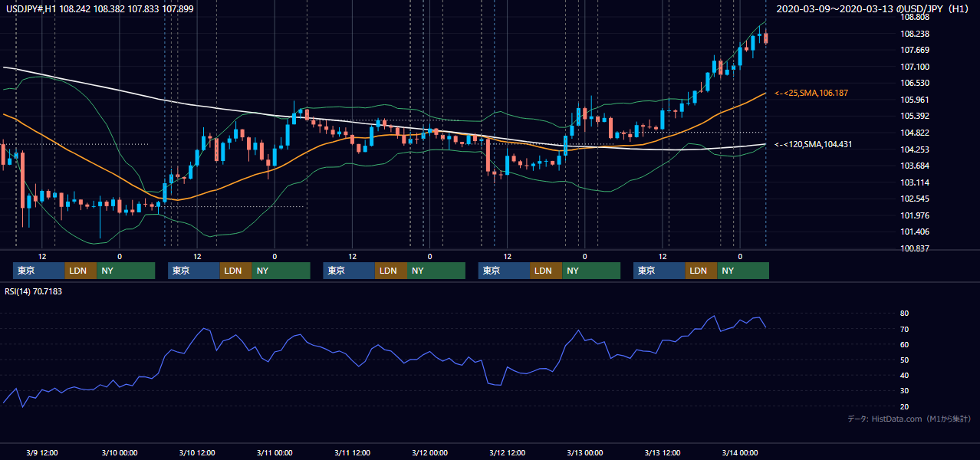Click price axis value 104.253
This screenshot has width=980, height=460.
pyautogui.click(x=915, y=149)
